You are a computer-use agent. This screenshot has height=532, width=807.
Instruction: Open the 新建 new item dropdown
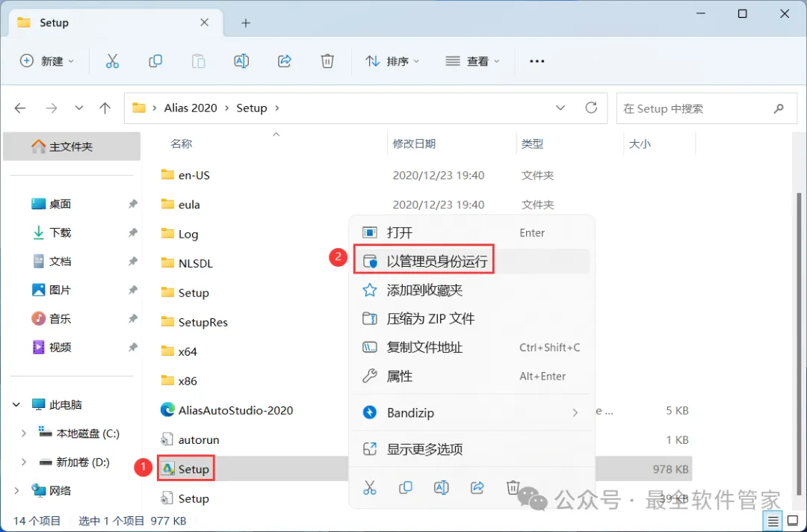[46, 61]
